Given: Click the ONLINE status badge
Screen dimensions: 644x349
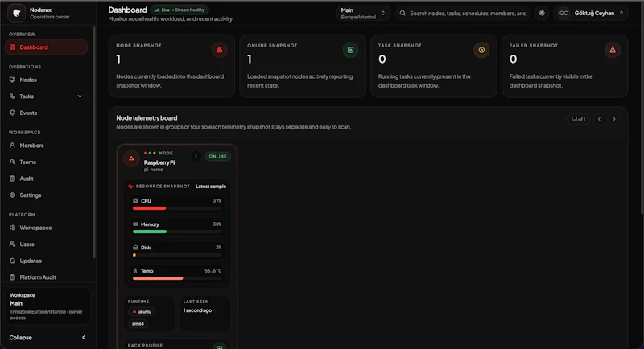Looking at the screenshot, I should [x=217, y=156].
